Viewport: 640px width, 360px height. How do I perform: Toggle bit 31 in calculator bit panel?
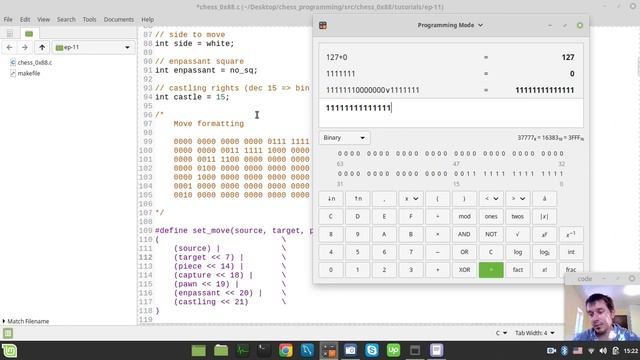(340, 174)
